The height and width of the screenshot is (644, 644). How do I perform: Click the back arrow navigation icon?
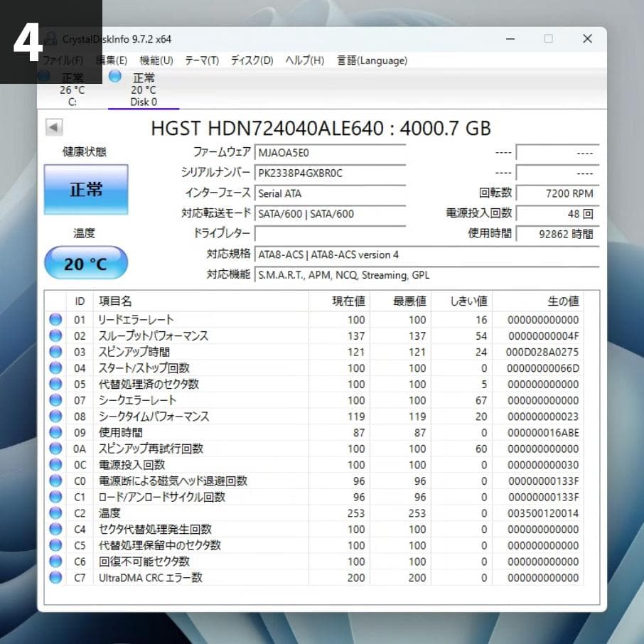53,127
